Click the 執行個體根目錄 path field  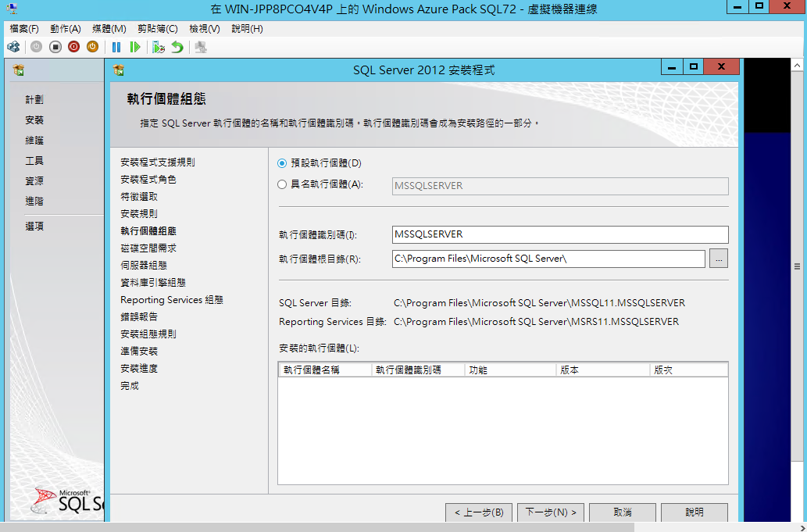[x=548, y=259]
